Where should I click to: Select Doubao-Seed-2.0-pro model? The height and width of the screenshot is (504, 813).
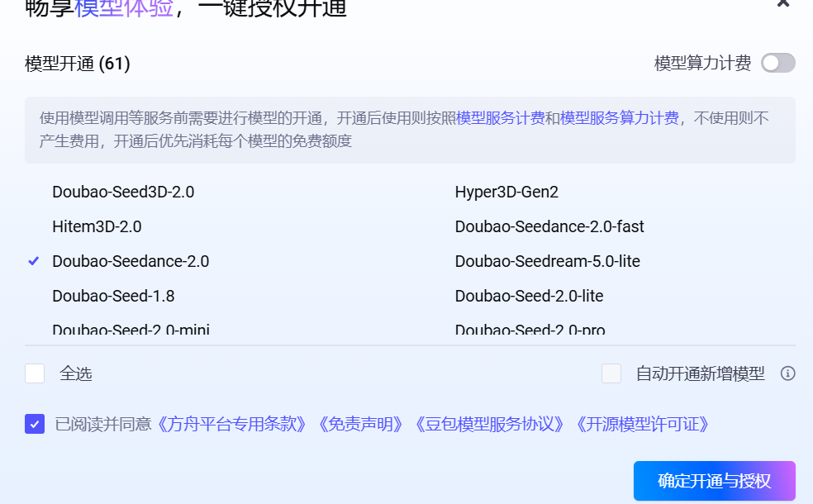point(530,330)
